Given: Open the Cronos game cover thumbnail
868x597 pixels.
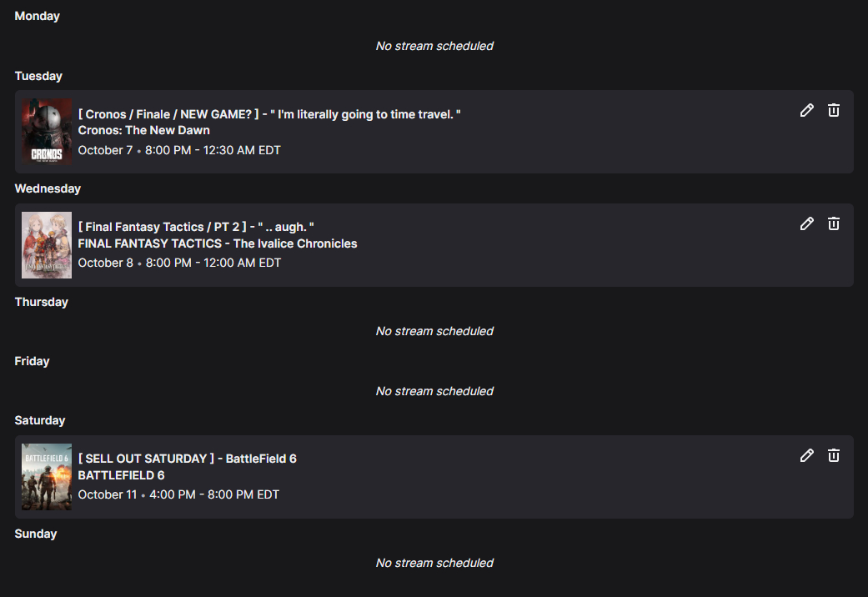Looking at the screenshot, I should [x=47, y=132].
